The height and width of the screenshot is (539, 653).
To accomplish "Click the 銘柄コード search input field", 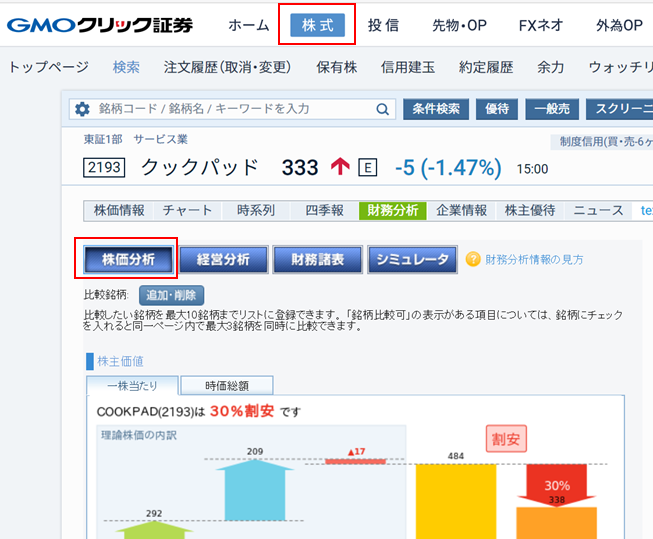I will (232, 109).
